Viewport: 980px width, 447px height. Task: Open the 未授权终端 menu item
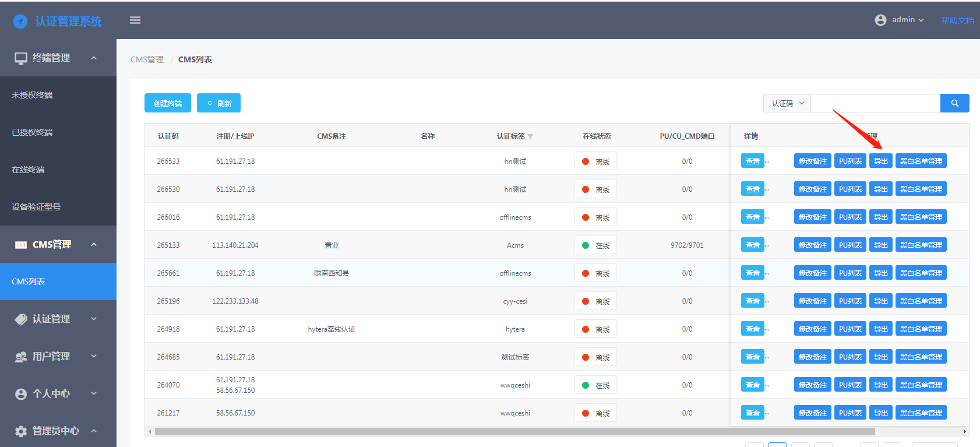32,95
